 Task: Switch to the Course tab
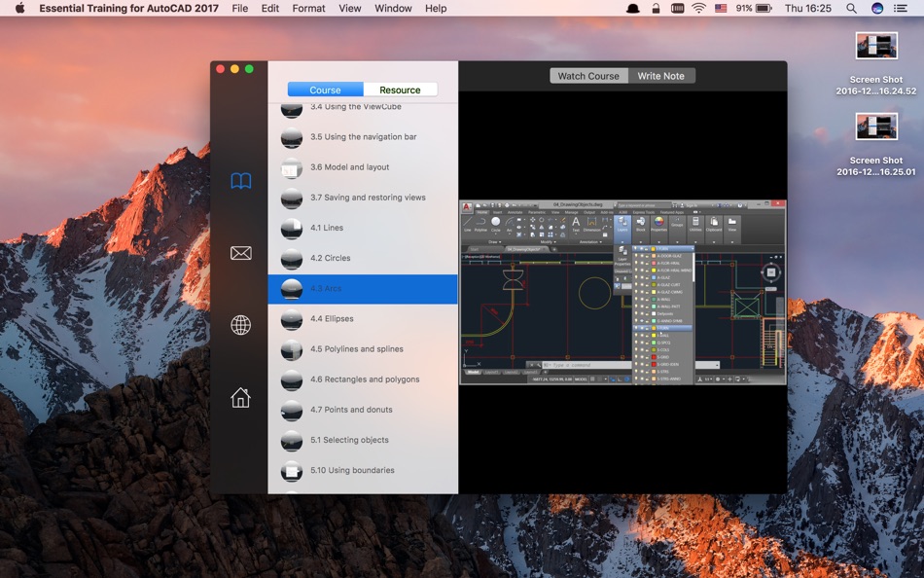(325, 90)
